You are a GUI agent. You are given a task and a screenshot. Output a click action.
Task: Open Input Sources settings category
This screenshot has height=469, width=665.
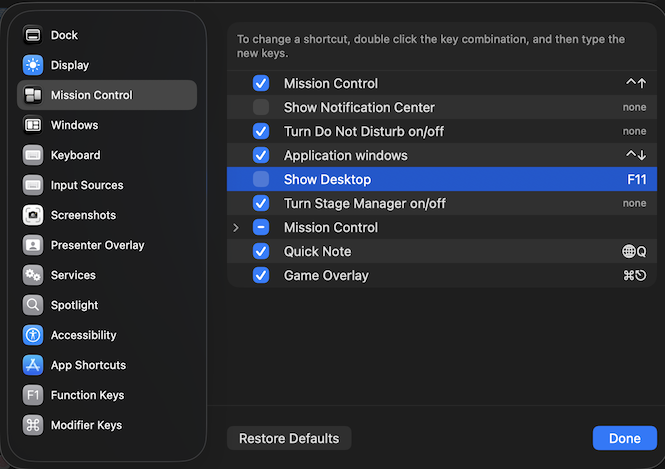pyautogui.click(x=87, y=185)
